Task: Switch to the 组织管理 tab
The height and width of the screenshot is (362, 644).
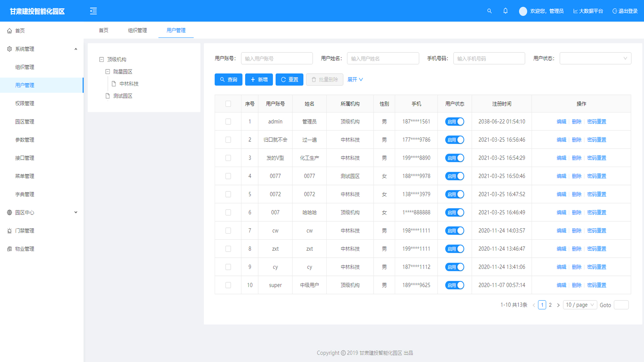Action: (137, 30)
